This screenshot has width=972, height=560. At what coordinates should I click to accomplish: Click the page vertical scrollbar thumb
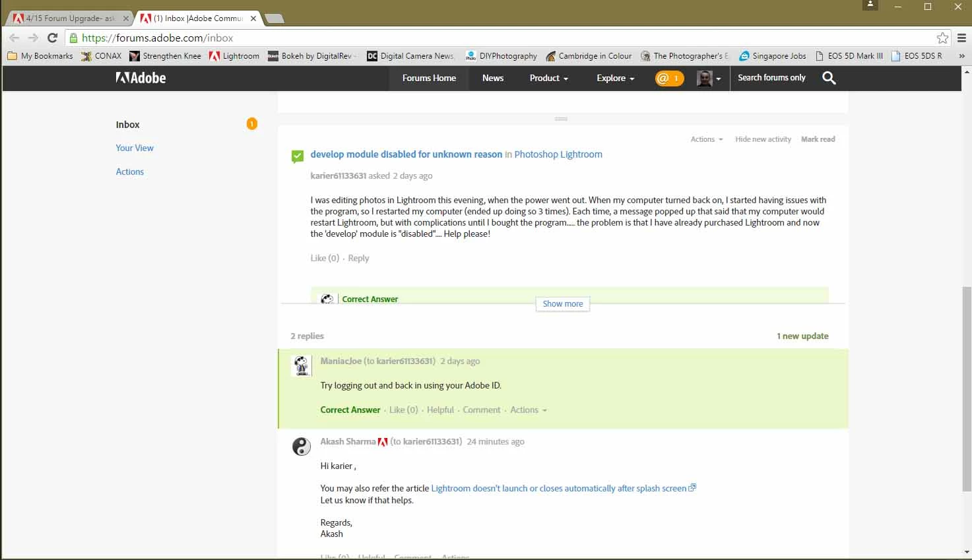click(x=967, y=389)
